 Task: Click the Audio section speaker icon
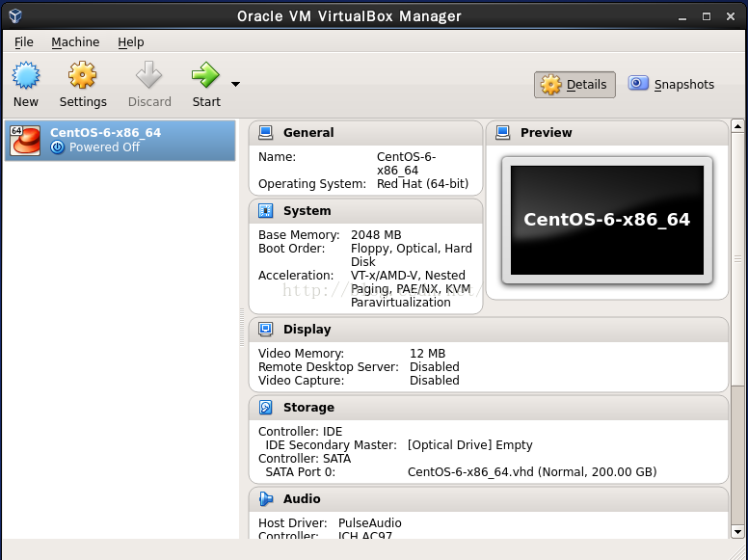pyautogui.click(x=266, y=499)
